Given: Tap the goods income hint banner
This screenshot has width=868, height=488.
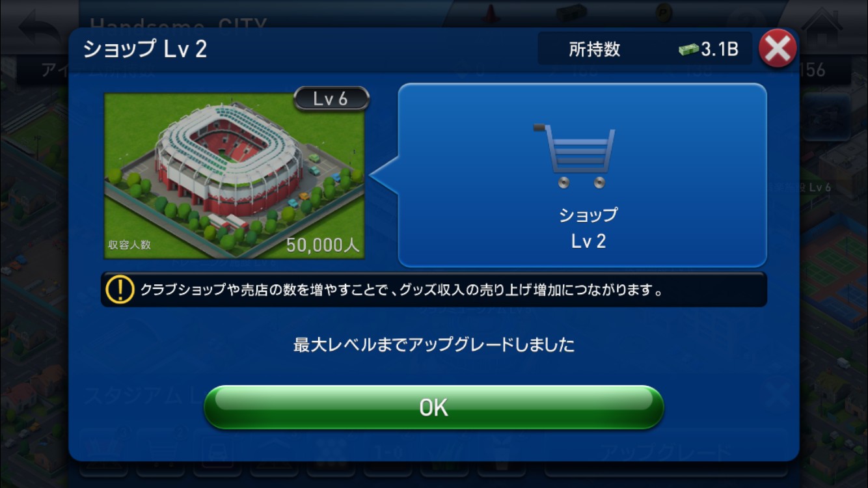Looking at the screenshot, I should click(x=434, y=290).
